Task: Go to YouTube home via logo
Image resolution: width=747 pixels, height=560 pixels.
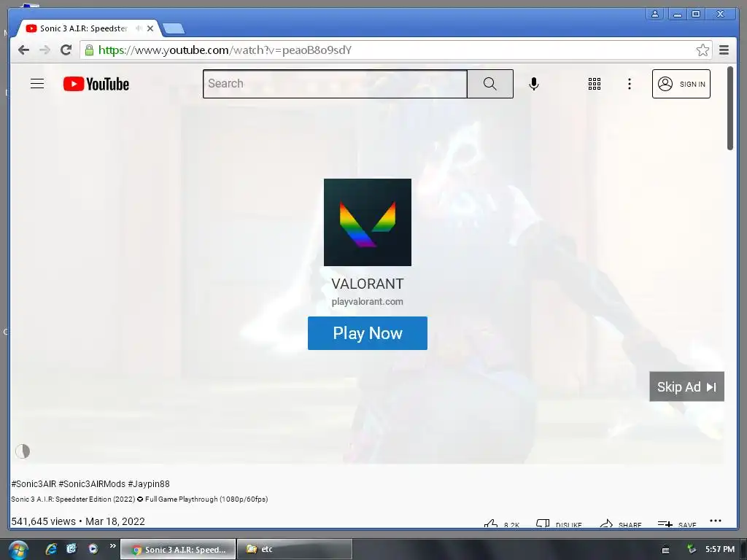Action: 96,84
